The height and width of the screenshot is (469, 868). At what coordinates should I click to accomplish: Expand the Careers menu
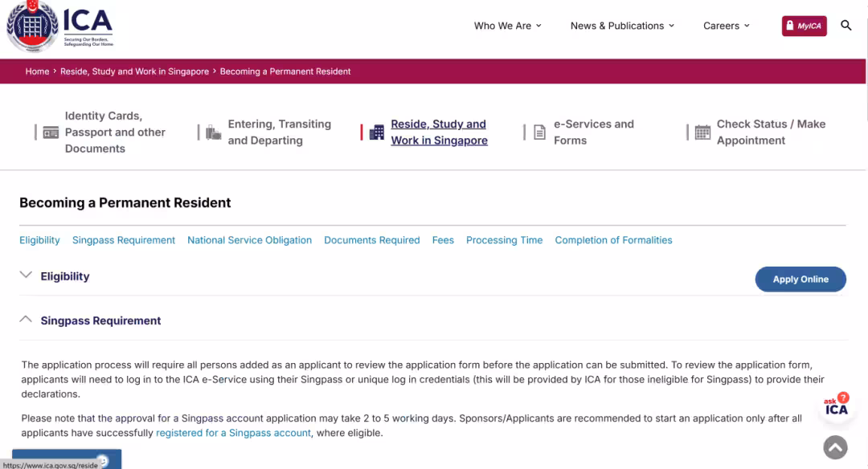click(726, 26)
